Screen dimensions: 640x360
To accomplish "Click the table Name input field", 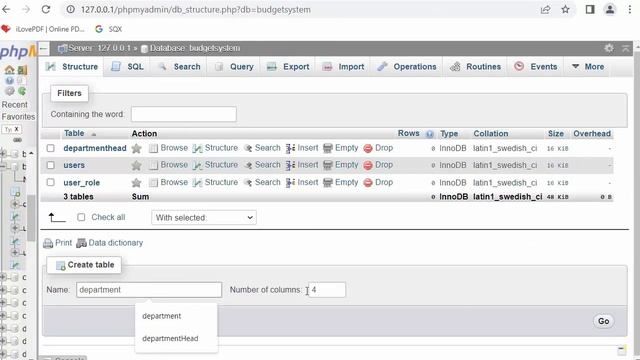I will [x=149, y=290].
